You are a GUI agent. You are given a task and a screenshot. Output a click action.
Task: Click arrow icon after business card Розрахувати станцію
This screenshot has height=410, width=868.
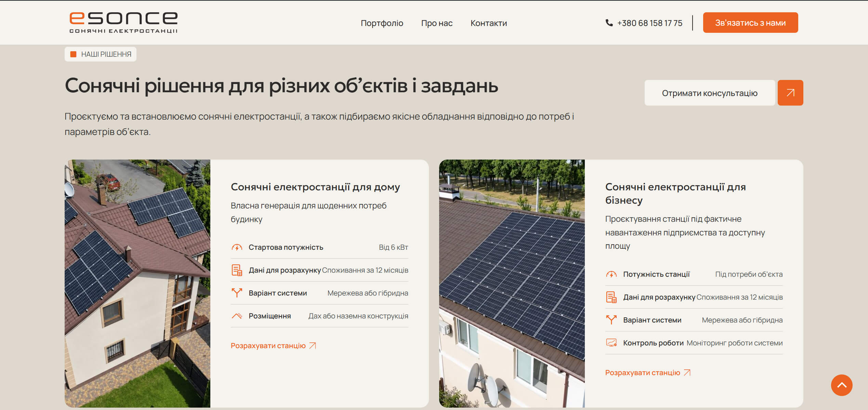click(687, 372)
